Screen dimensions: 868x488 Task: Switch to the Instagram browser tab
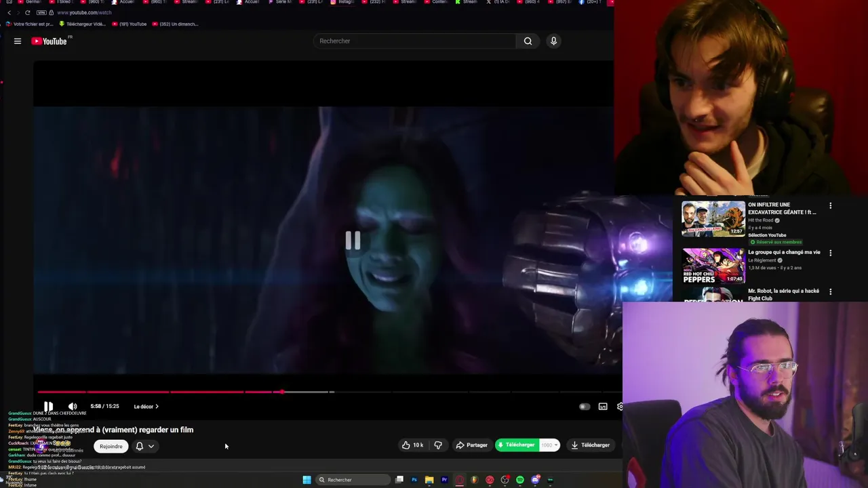point(342,2)
